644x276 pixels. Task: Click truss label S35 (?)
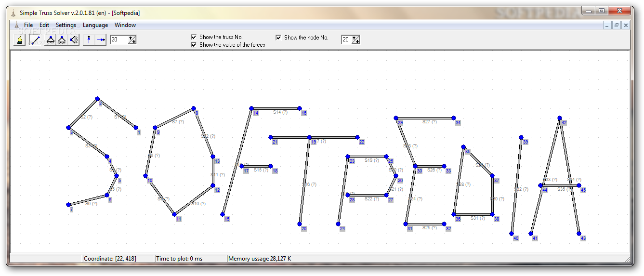coord(565,189)
